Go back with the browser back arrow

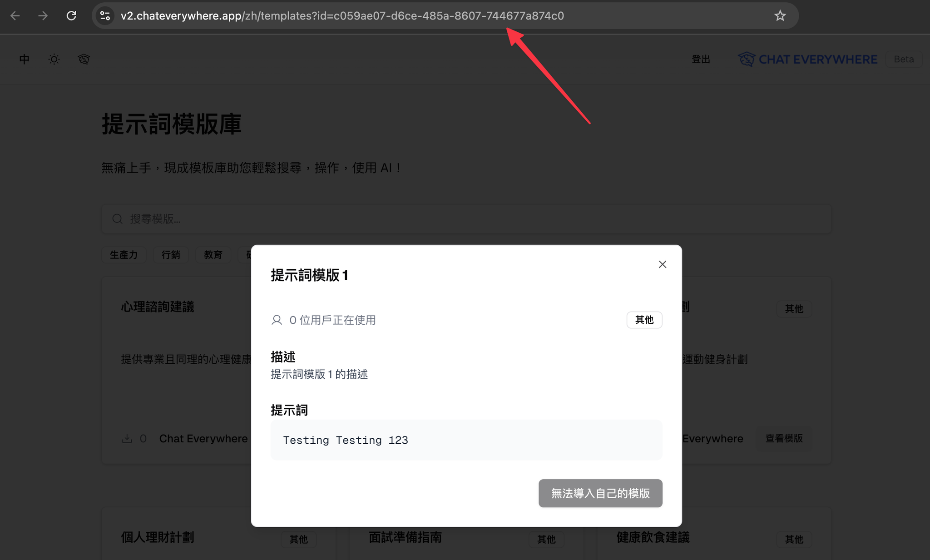point(15,16)
